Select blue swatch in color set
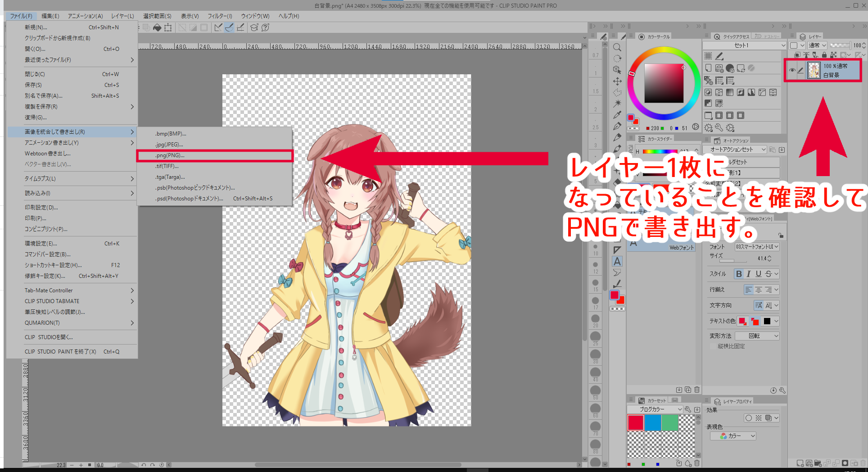Screen dimensions: 868x472 coord(652,423)
